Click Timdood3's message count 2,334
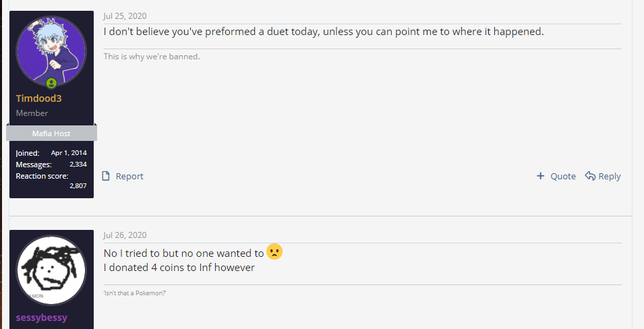 [x=78, y=164]
